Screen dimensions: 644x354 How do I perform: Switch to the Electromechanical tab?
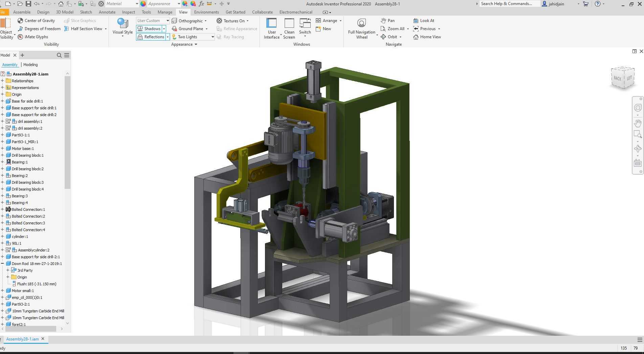(296, 12)
